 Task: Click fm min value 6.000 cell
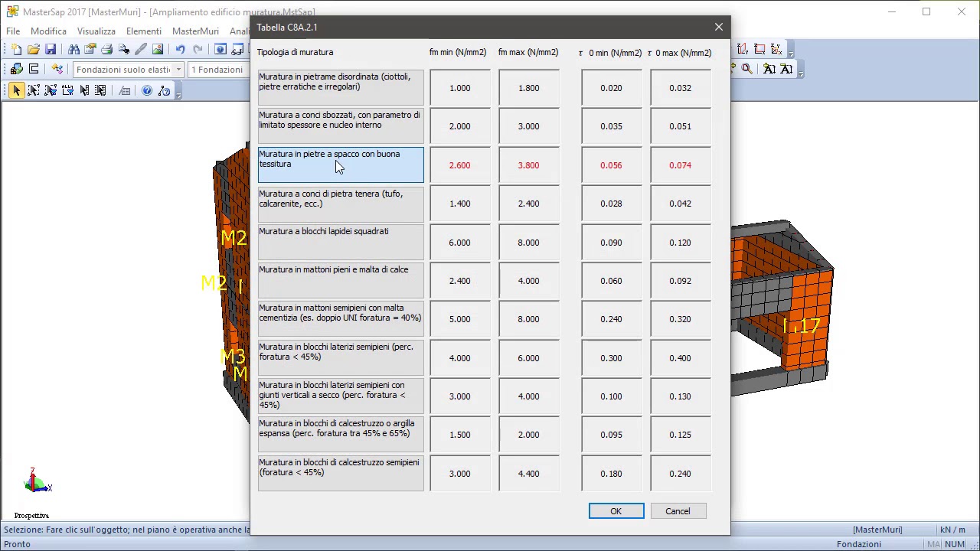pyautogui.click(x=460, y=242)
